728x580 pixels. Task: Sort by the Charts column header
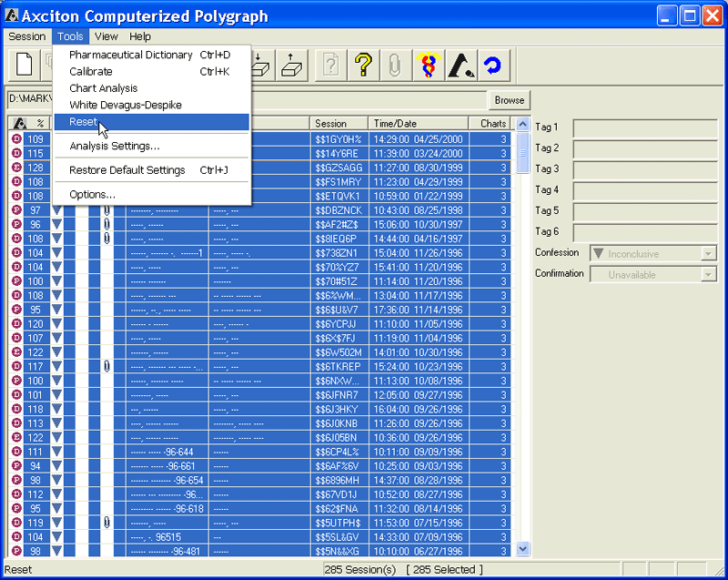(x=490, y=124)
